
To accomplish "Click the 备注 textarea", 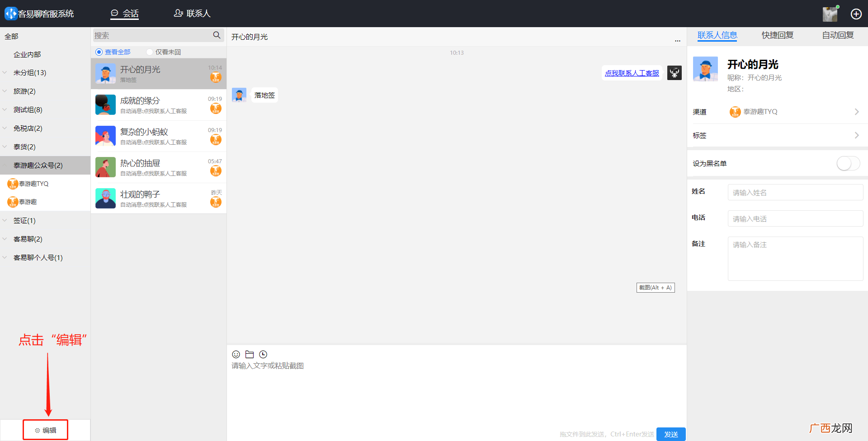I will click(795, 259).
